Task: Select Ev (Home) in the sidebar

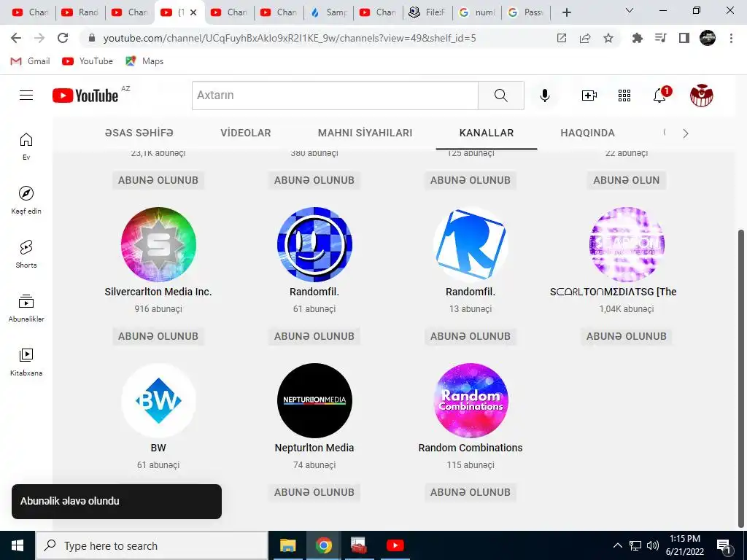Action: pyautogui.click(x=26, y=146)
